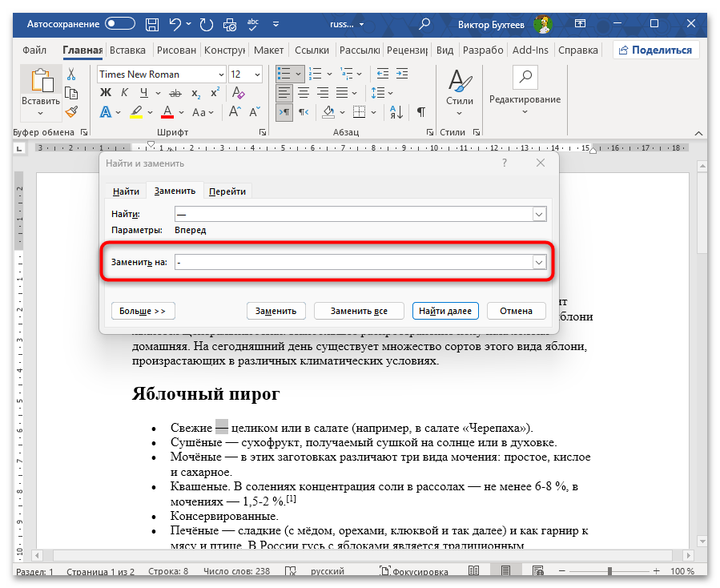The width and height of the screenshot is (720, 588).
Task: Toggle the show paragraph marks icon
Action: (420, 112)
